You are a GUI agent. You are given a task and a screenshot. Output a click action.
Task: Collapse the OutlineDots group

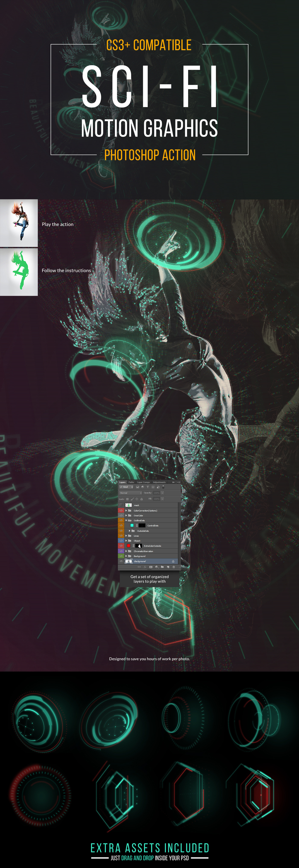126,520
